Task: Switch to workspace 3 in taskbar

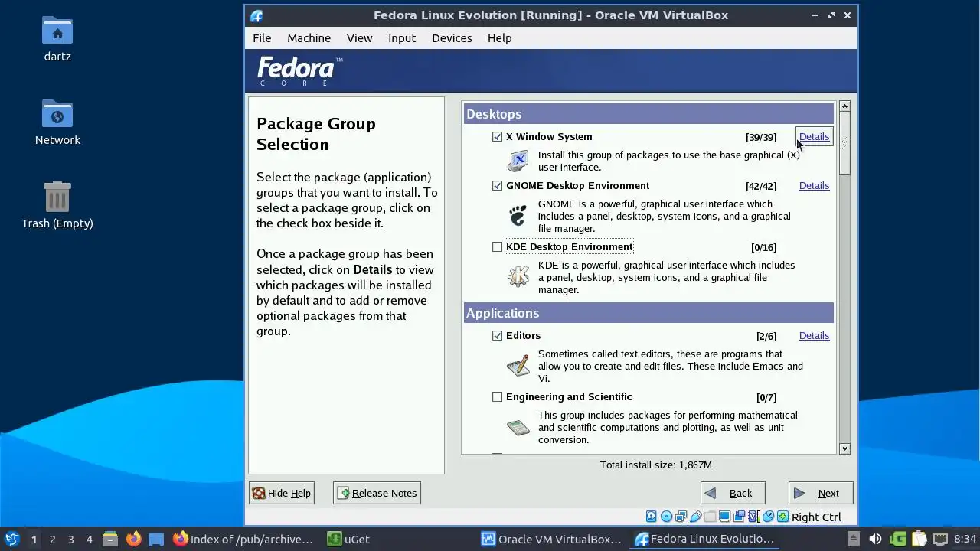Action: click(70, 539)
